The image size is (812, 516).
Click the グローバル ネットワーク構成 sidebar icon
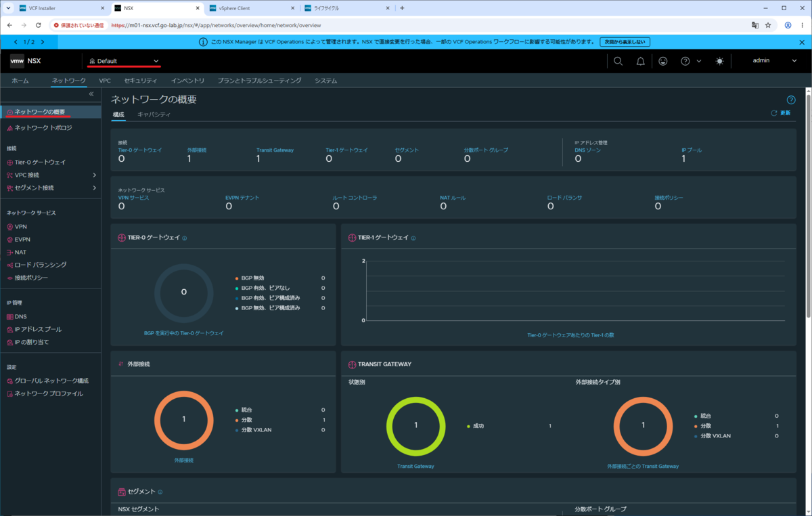[9, 381]
